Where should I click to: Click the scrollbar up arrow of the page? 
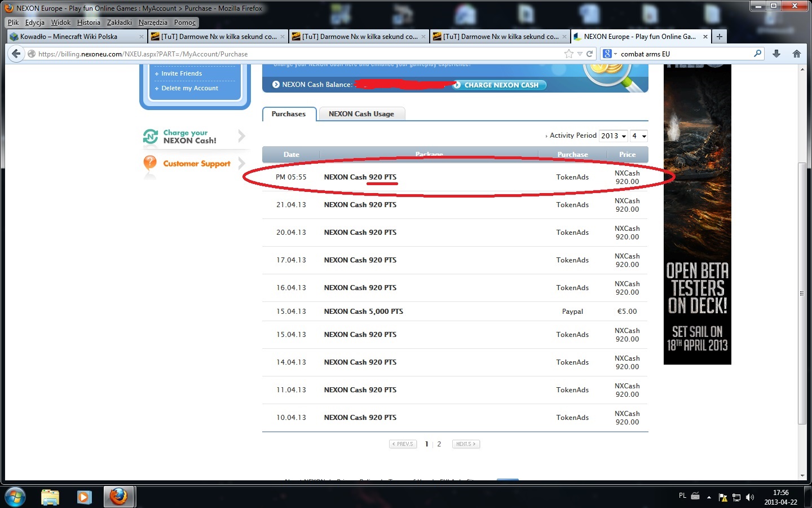(802, 69)
